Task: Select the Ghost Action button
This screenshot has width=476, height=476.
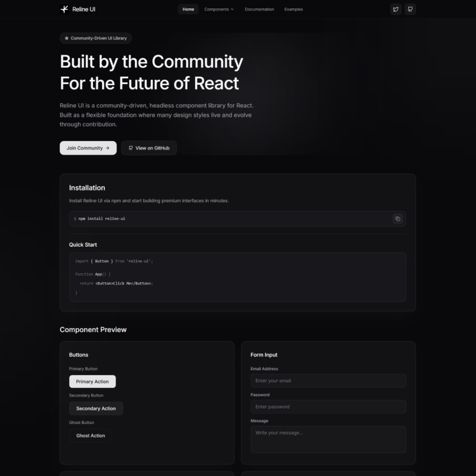Action: 91,436
